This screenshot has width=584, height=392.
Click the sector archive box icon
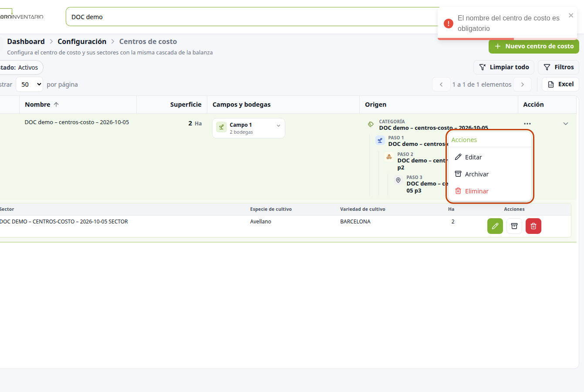click(514, 226)
